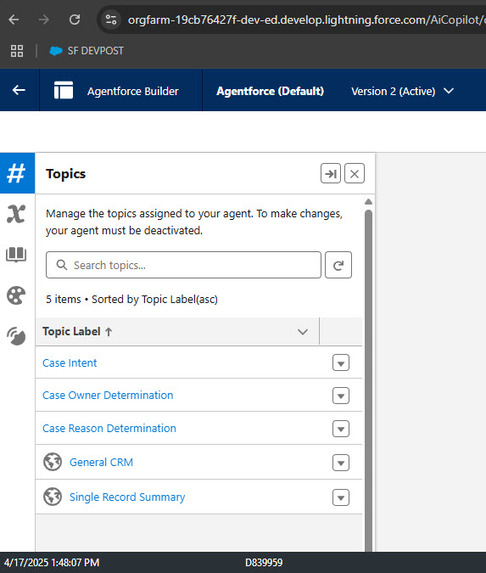Open the Library book sidebar icon
Image resolution: width=486 pixels, height=573 pixels.
16,254
